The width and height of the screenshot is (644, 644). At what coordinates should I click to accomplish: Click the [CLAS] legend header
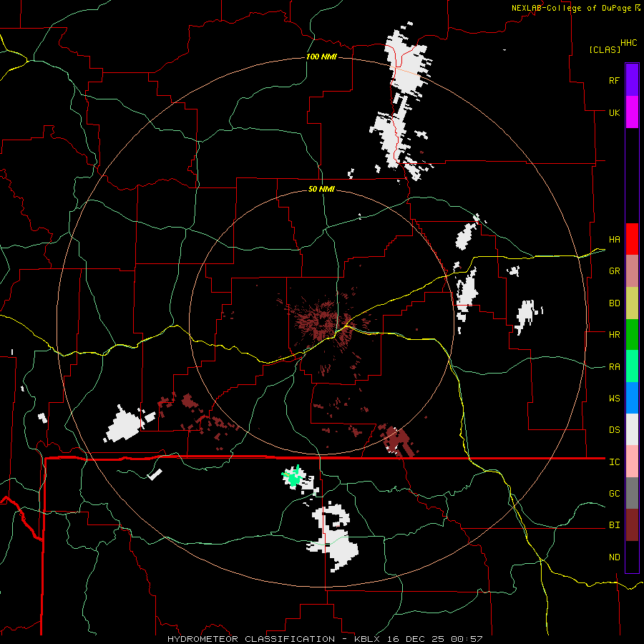pos(605,49)
